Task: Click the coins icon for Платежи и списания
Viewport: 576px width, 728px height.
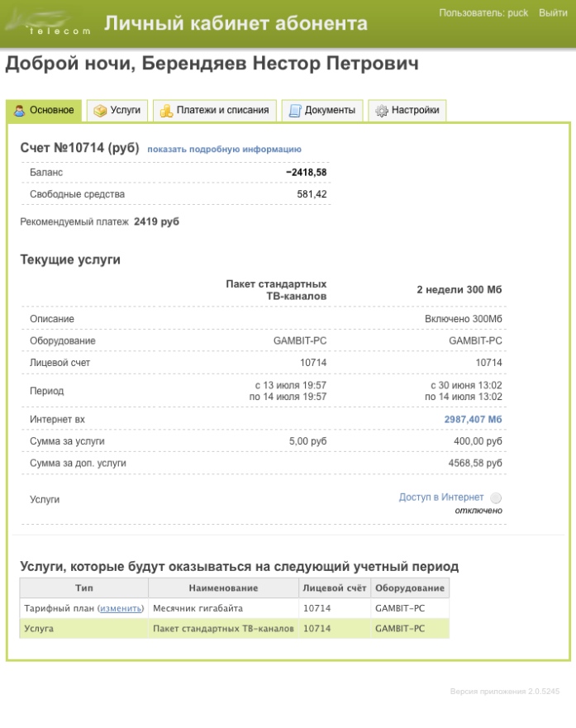Action: click(166, 110)
